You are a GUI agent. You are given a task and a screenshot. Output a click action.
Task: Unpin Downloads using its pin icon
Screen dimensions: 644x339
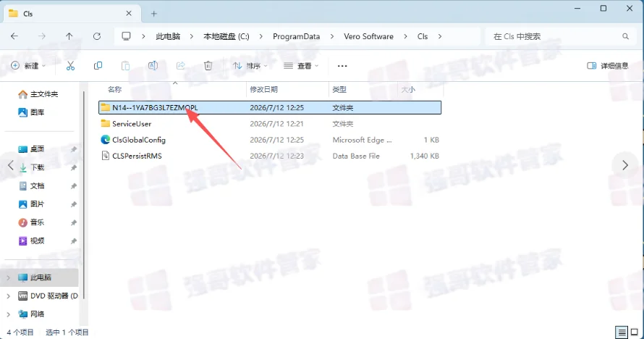coord(74,167)
